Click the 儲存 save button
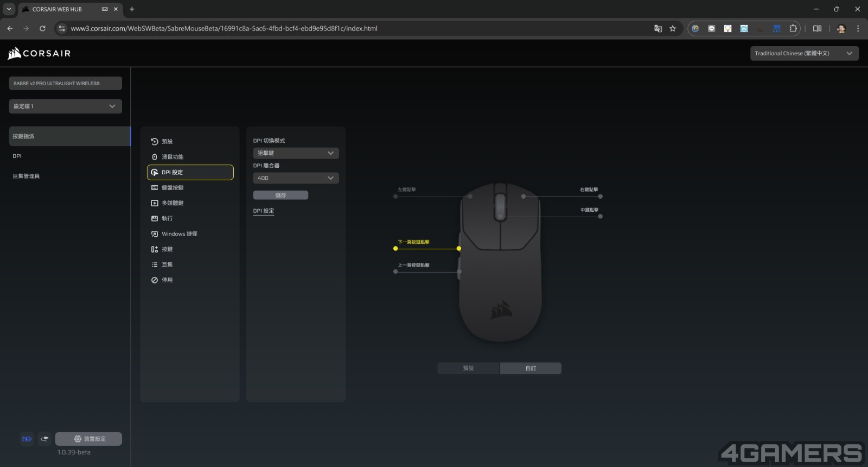The height and width of the screenshot is (467, 868). click(x=280, y=195)
